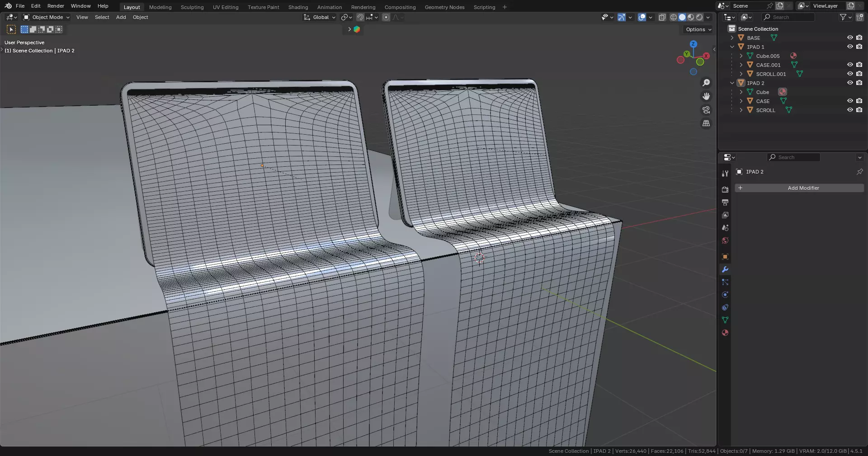Toggle viewport overlays button

pos(642,17)
